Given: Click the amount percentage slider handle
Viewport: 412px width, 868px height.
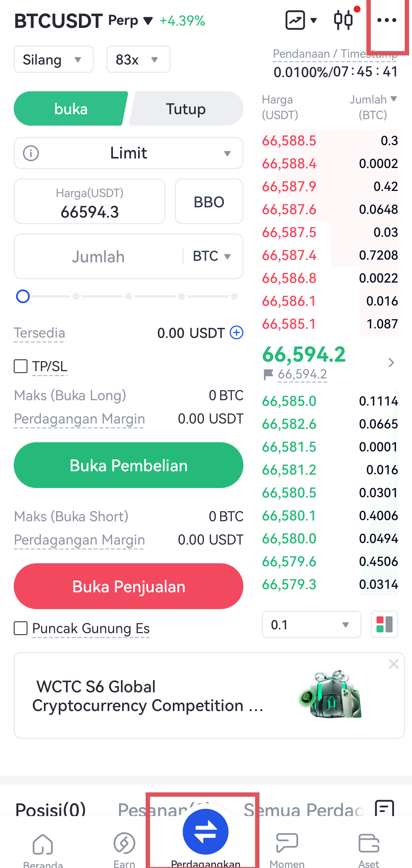Looking at the screenshot, I should [23, 296].
